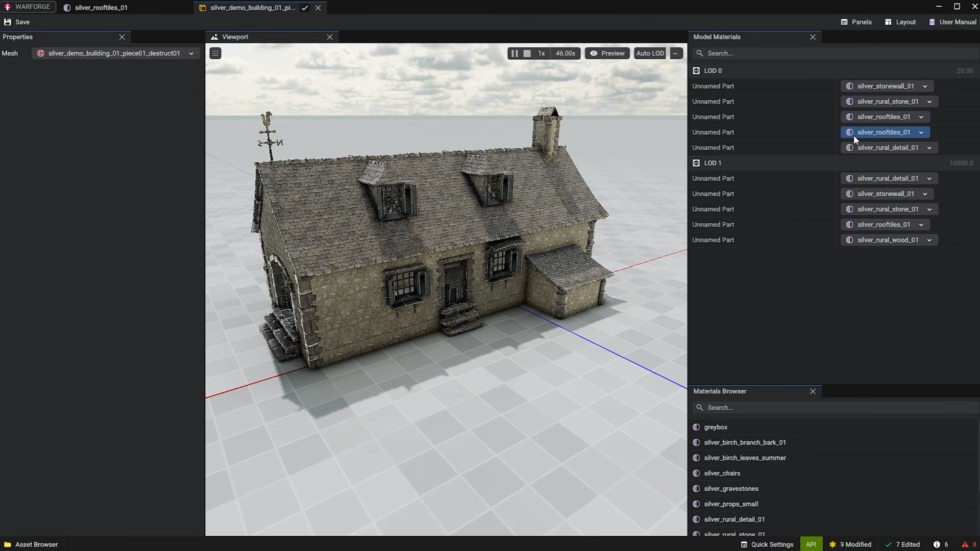
Task: Open silver_rural_wood_01 material dropdown
Action: (929, 240)
